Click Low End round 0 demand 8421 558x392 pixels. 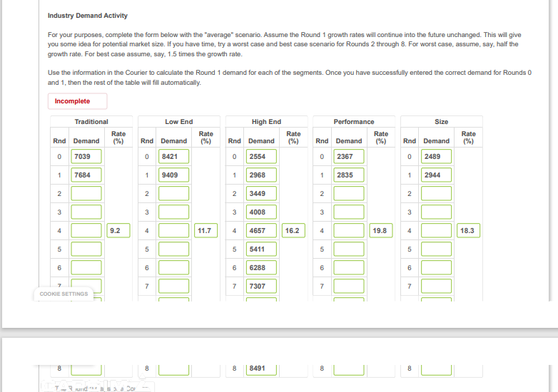(x=173, y=156)
